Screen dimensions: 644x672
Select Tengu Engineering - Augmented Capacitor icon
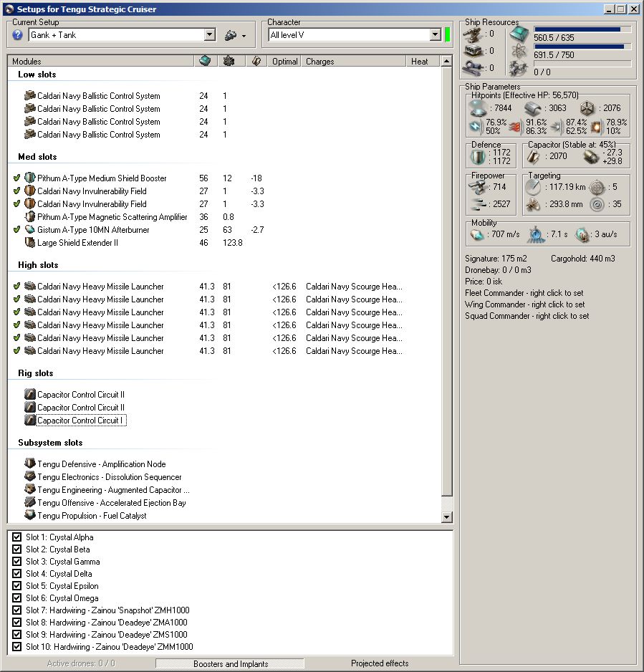[x=29, y=489]
